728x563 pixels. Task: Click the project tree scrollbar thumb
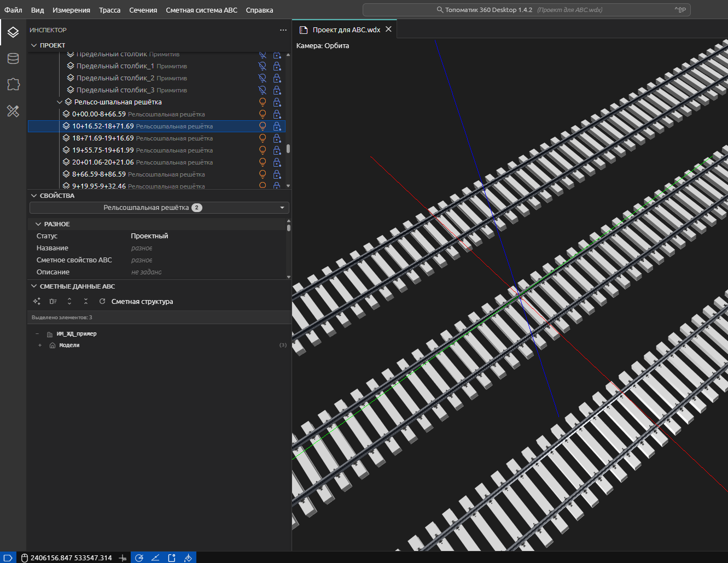pyautogui.click(x=288, y=149)
